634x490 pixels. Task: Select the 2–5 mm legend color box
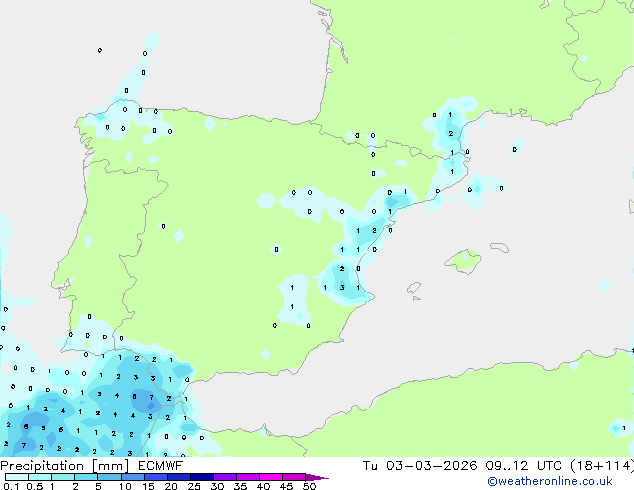(86, 477)
